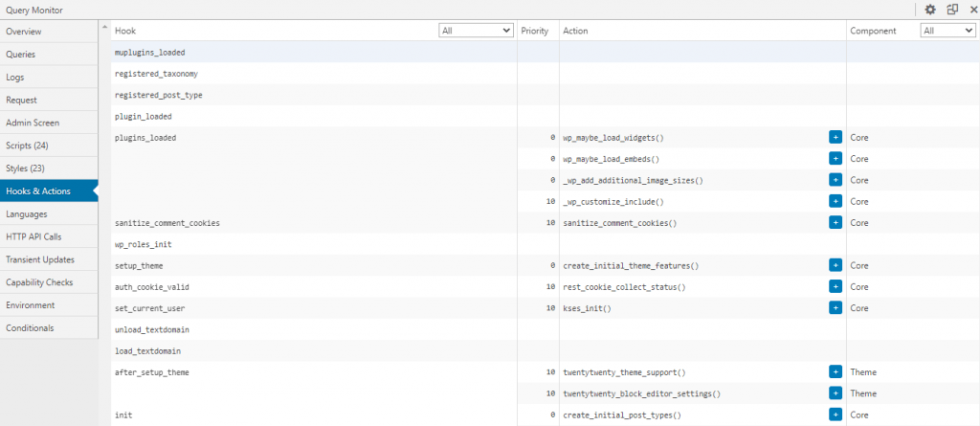Screen dimensions: 980x426
Task: Click the wp_maybe_load_widgets() action text
Action: click(x=613, y=138)
